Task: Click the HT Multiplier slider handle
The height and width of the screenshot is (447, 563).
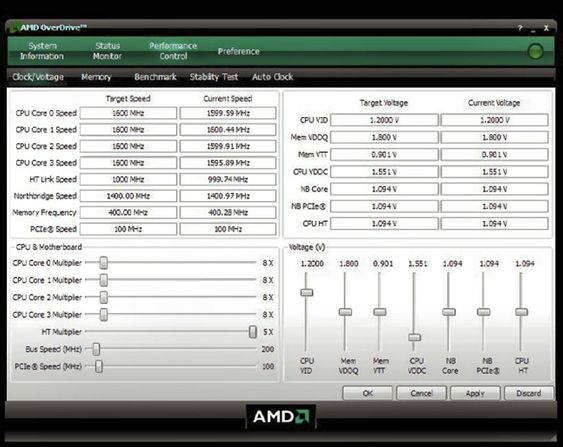Action: pos(253,332)
